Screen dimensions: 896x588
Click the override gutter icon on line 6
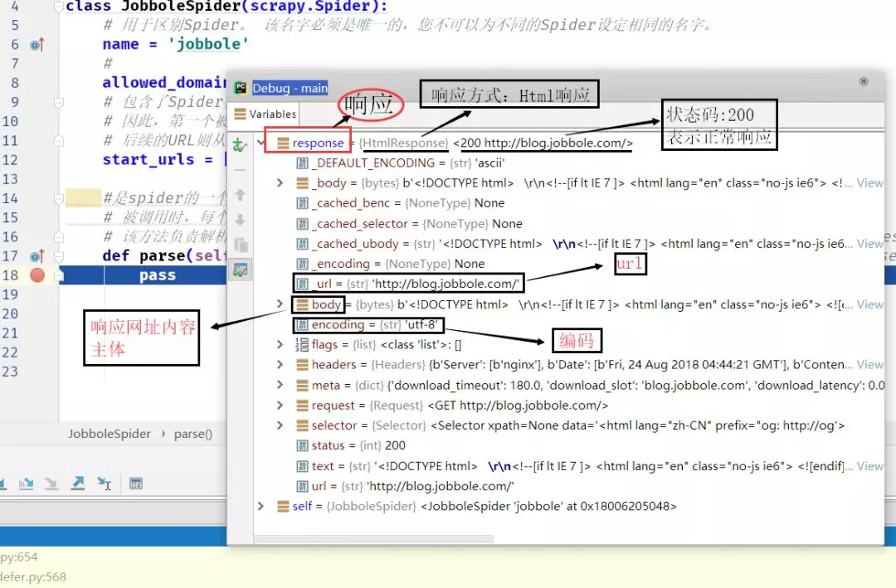click(x=37, y=44)
